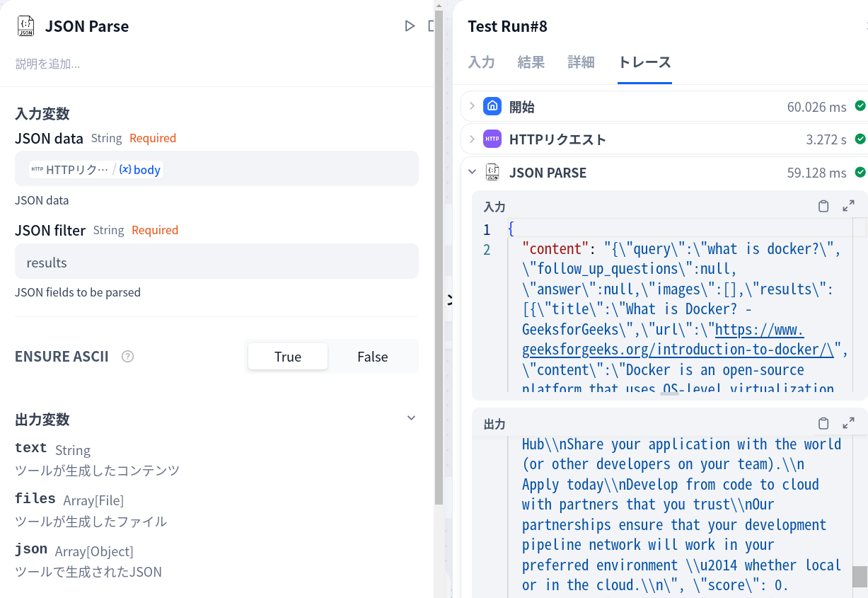868x598 pixels.
Task: Click the HTTP icon on the HTTPリクエスト trace entry
Action: click(x=492, y=139)
